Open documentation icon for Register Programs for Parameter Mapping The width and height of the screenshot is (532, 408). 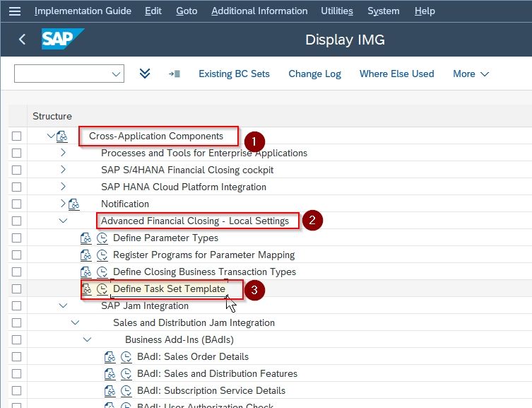85,255
